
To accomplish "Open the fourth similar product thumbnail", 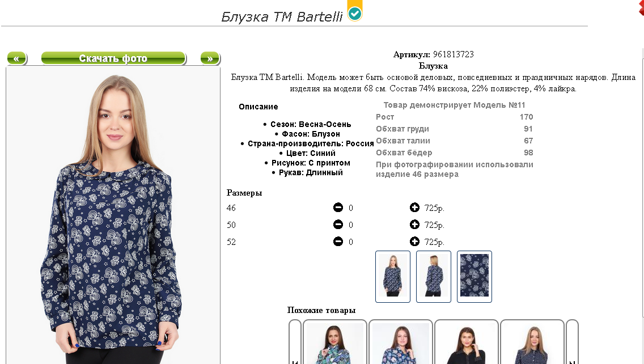I will [532, 342].
